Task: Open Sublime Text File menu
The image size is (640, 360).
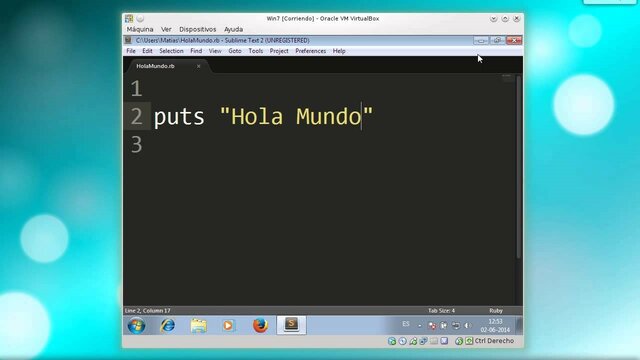Action: pyautogui.click(x=131, y=51)
